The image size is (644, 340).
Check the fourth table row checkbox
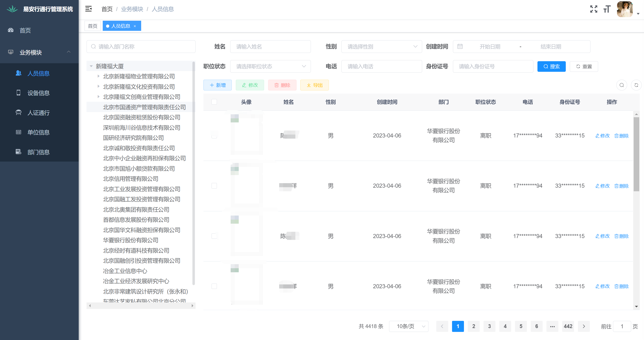(214, 286)
